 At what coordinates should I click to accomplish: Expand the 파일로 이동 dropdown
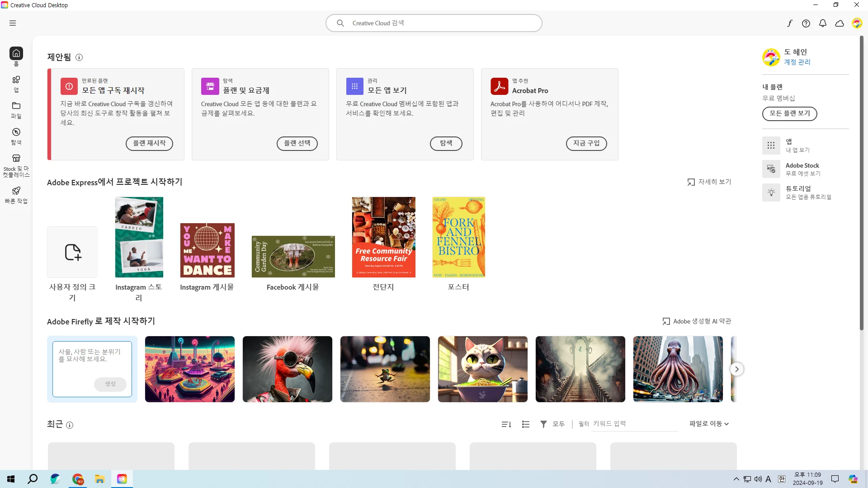709,424
